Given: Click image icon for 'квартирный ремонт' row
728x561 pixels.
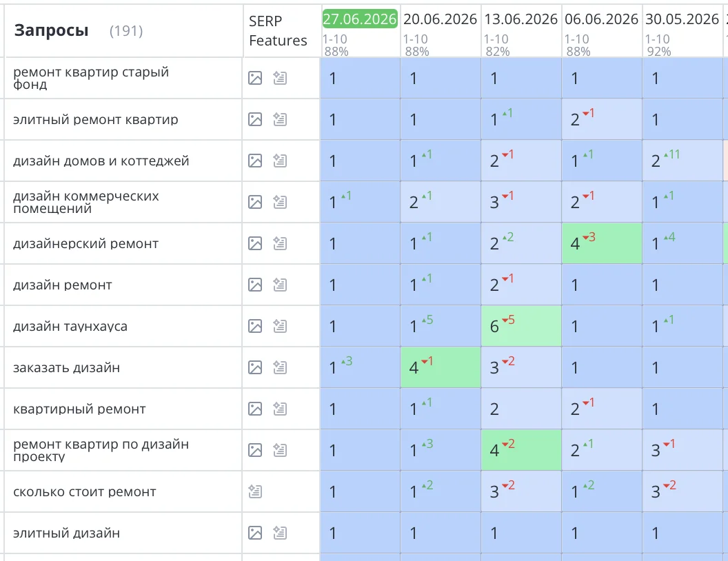Looking at the screenshot, I should click(255, 408).
